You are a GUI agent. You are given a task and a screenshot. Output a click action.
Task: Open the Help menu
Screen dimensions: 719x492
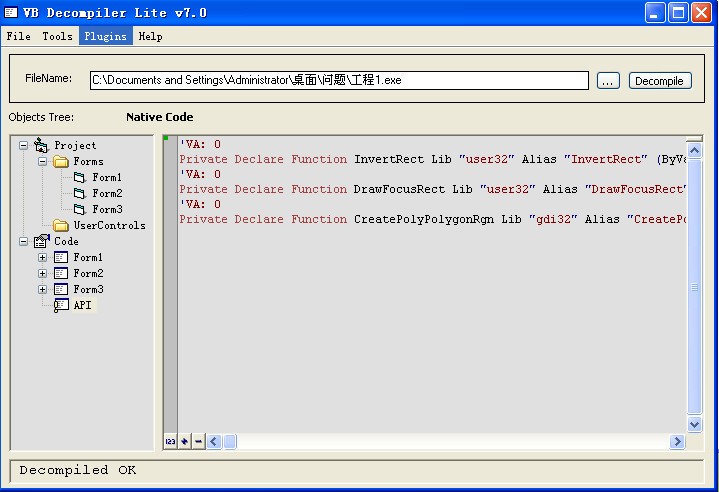tap(150, 36)
